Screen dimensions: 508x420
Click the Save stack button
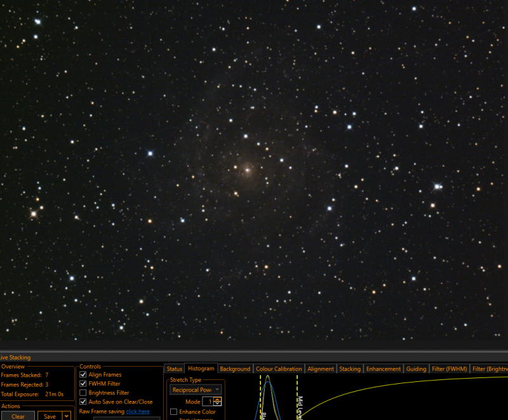click(x=50, y=416)
